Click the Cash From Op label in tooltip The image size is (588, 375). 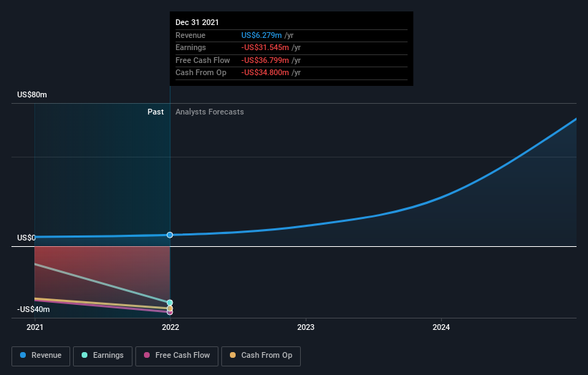click(201, 73)
